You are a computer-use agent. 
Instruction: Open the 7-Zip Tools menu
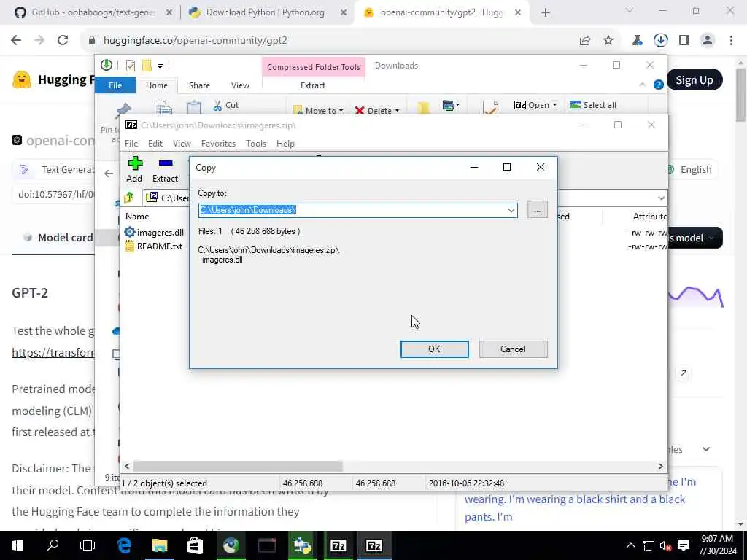tap(256, 144)
